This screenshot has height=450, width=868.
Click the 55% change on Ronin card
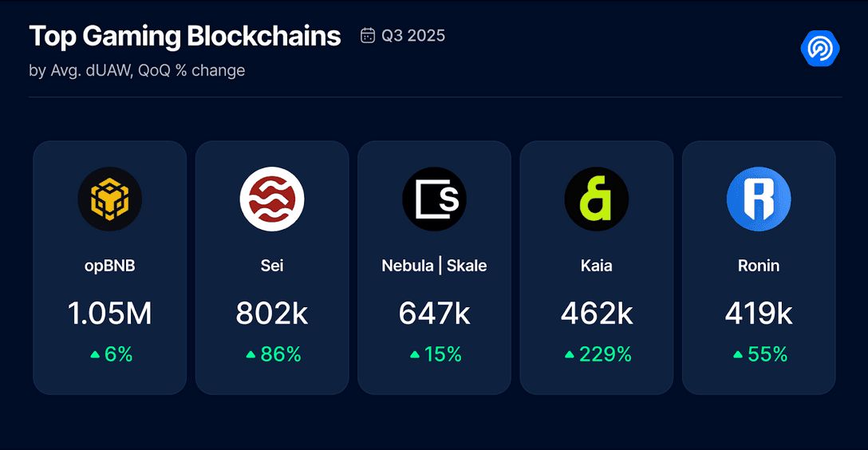767,355
